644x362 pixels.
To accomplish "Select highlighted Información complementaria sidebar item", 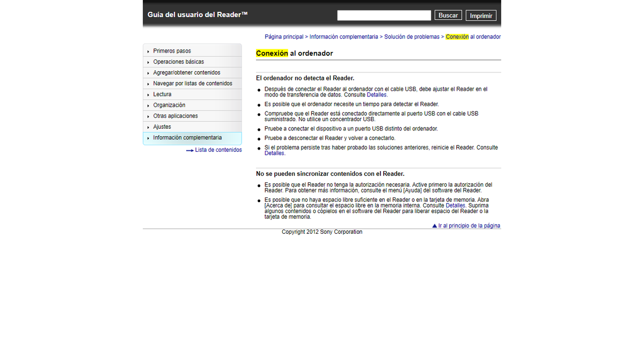I will point(187,138).
